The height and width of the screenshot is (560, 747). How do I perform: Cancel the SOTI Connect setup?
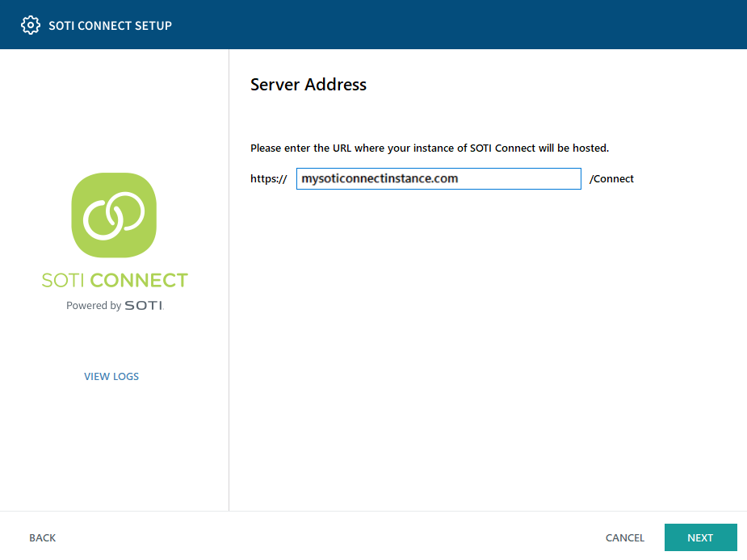click(624, 537)
